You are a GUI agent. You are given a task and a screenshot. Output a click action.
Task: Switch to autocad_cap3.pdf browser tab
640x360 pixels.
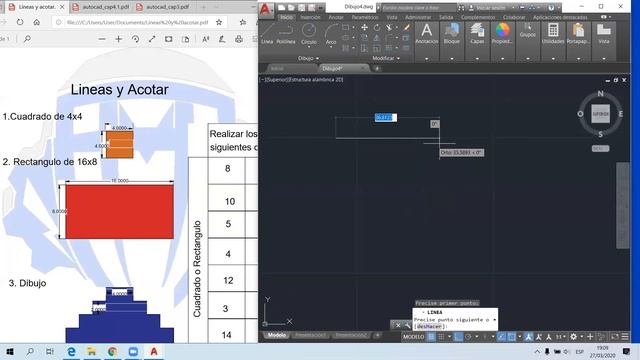[164, 7]
